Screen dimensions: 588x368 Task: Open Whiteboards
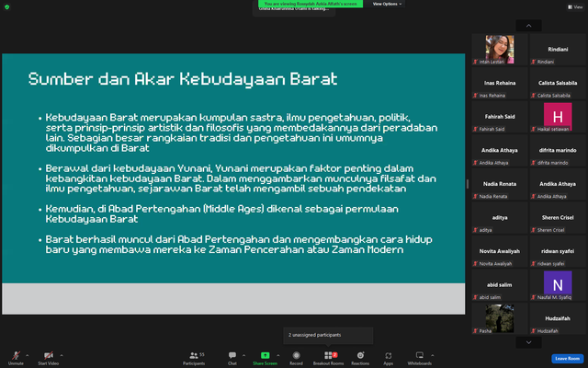point(420,358)
